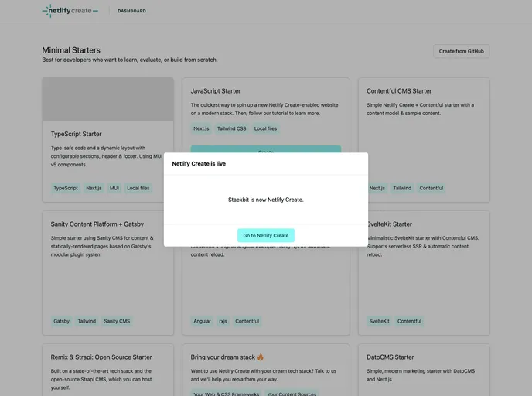The height and width of the screenshot is (396, 532).
Task: Click the MUI tag on TypeScript Starter
Action: [x=114, y=188]
